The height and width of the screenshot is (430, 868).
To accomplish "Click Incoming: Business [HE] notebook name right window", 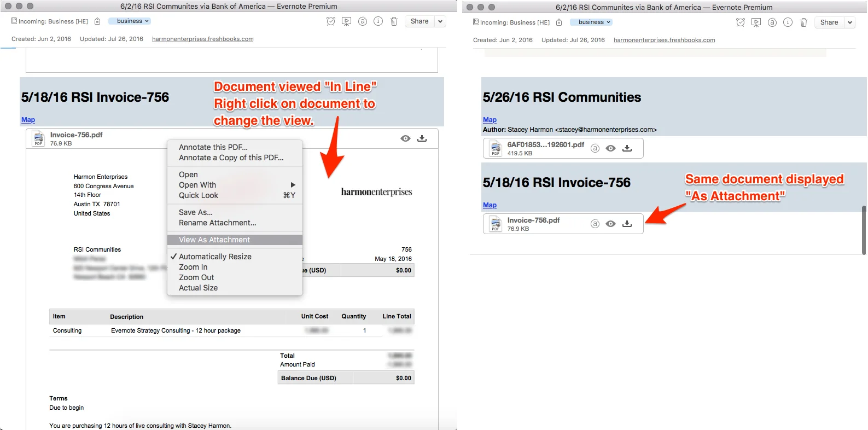I will pyautogui.click(x=515, y=22).
